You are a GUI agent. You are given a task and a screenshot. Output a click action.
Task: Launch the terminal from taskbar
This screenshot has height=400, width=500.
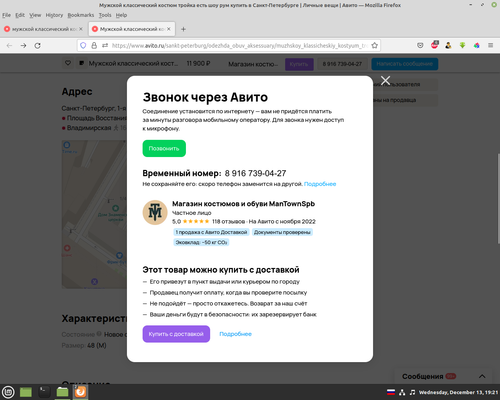(44, 392)
